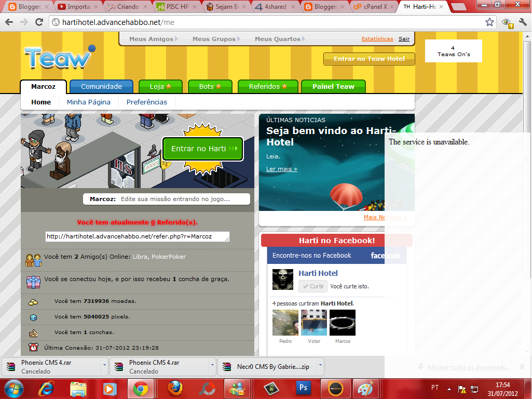Open Preferências subpage
Screen dimensions: 532x399
[146, 102]
